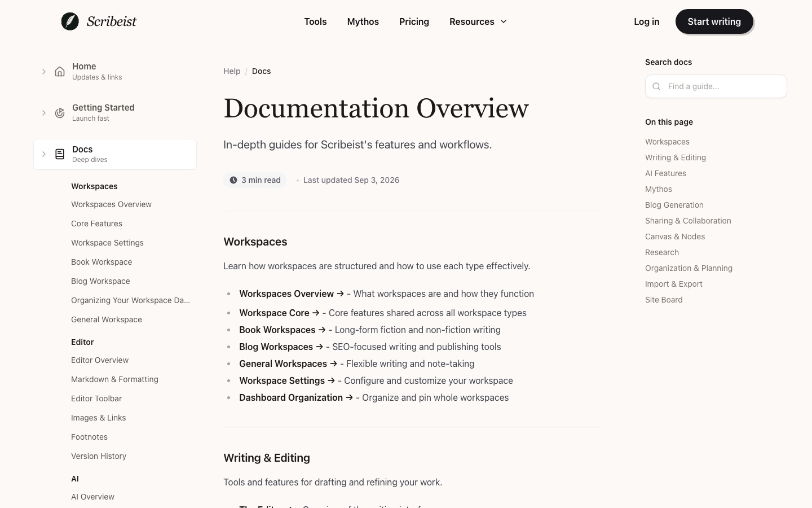This screenshot has width=812, height=508.
Task: Expand the Getting Started section chevron
Action: [x=43, y=113]
